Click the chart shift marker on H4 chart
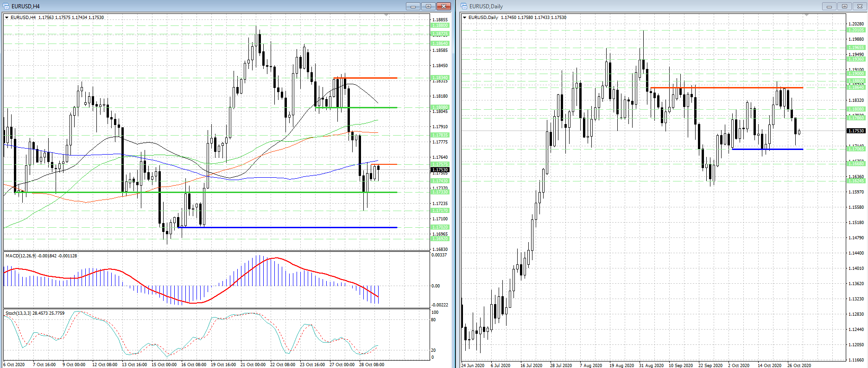 coord(386,15)
